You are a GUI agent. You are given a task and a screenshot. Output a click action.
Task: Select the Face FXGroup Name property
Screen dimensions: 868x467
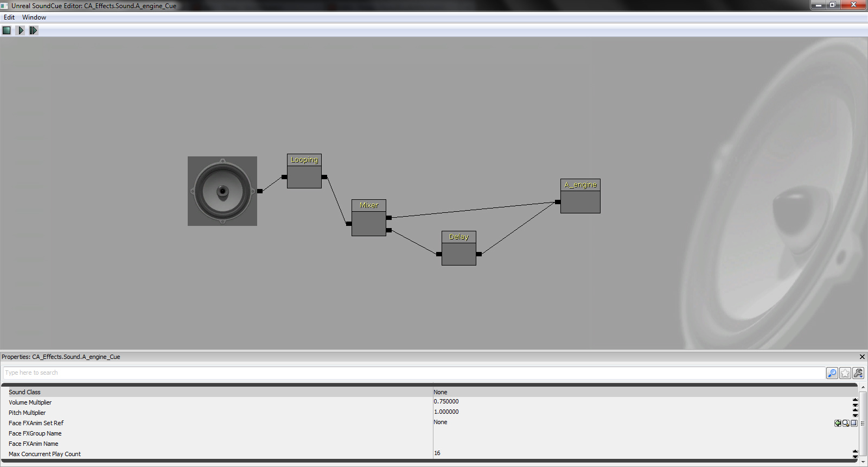pyautogui.click(x=35, y=433)
